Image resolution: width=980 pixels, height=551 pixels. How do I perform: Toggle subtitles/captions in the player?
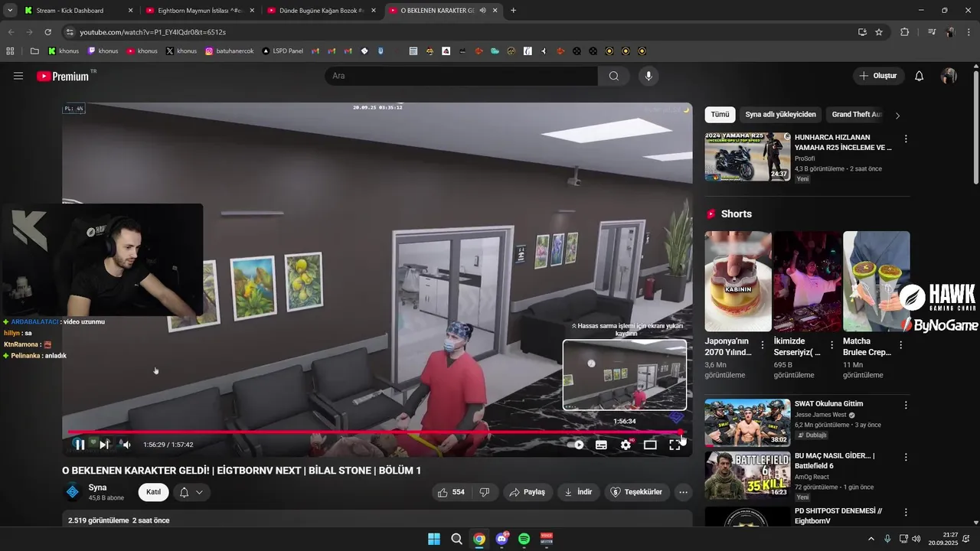[602, 445]
